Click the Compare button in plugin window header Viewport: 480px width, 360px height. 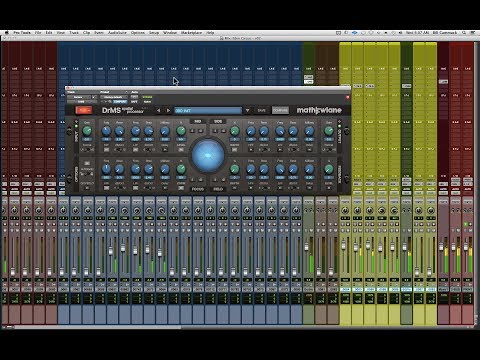click(119, 101)
